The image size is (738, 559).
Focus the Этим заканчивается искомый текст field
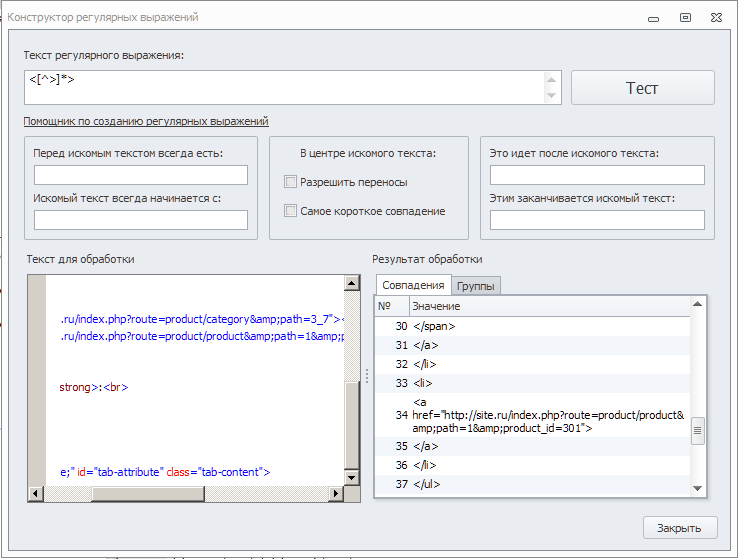597,220
